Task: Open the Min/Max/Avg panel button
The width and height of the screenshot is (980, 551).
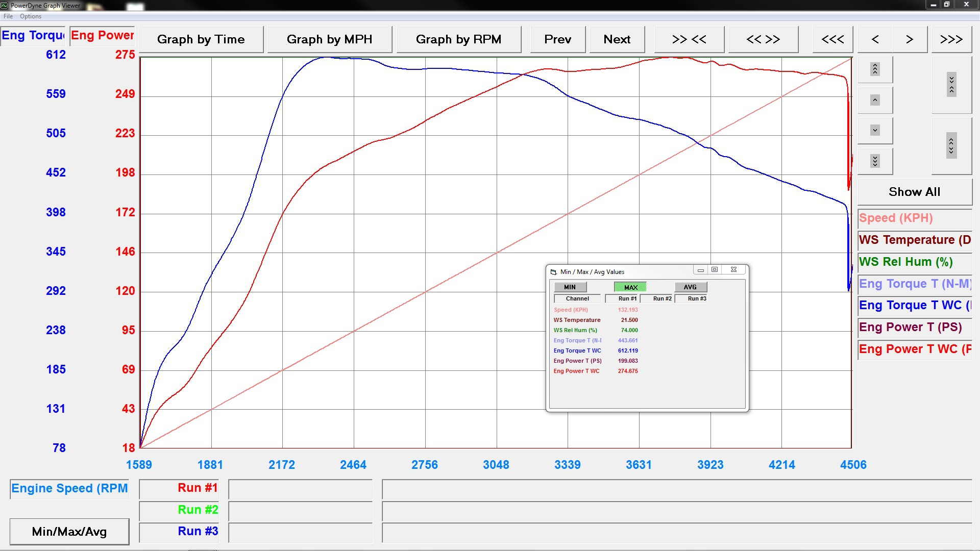Action: coord(69,532)
